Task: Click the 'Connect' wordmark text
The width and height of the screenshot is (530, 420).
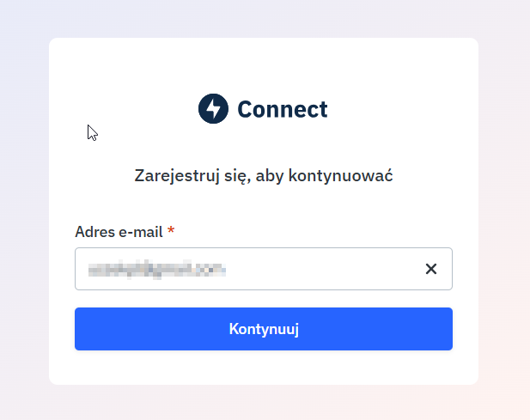Action: pos(283,109)
